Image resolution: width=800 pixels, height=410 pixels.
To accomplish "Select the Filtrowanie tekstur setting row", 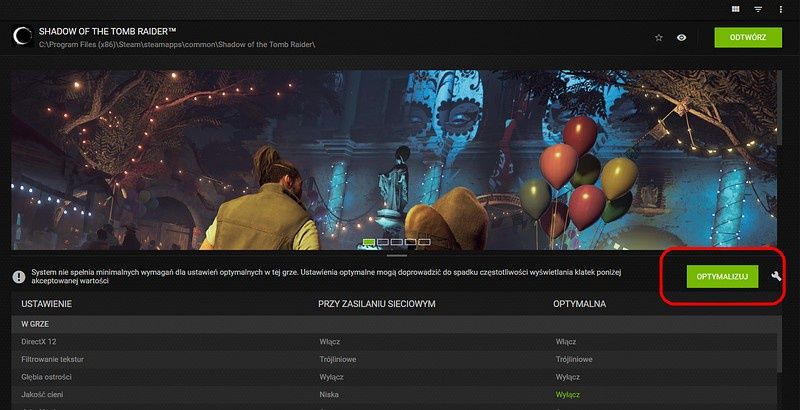I will [394, 360].
